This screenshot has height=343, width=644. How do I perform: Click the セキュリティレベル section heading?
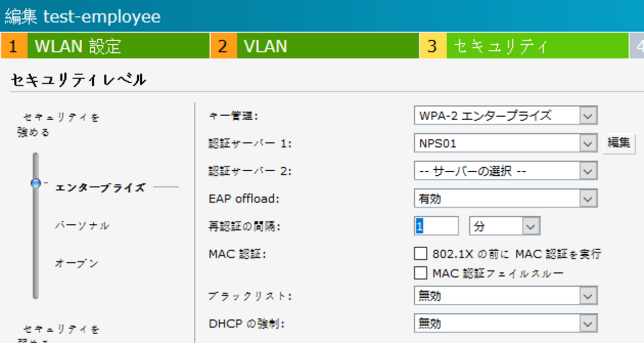pos(78,79)
